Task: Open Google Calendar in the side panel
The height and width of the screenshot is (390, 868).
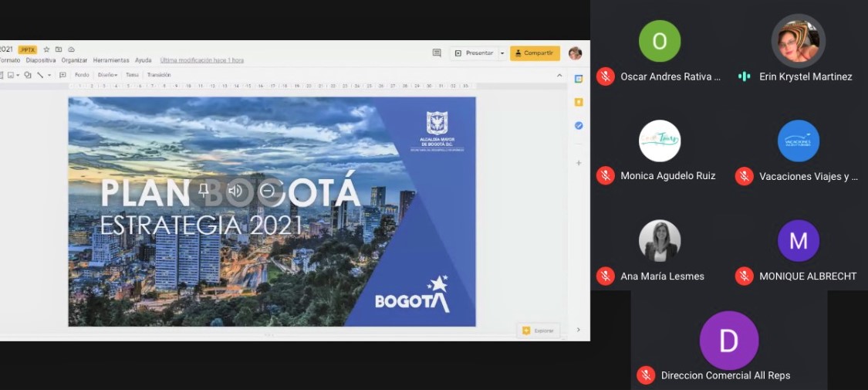Action: (579, 79)
